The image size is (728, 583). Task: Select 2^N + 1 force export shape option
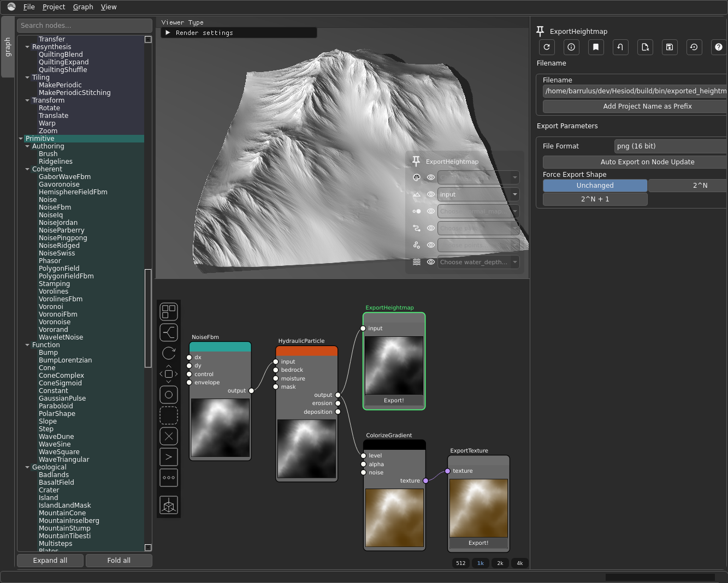[x=595, y=199]
